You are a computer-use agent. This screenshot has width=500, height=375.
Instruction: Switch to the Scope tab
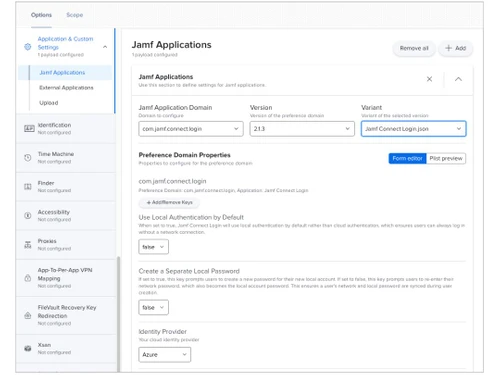tap(75, 15)
